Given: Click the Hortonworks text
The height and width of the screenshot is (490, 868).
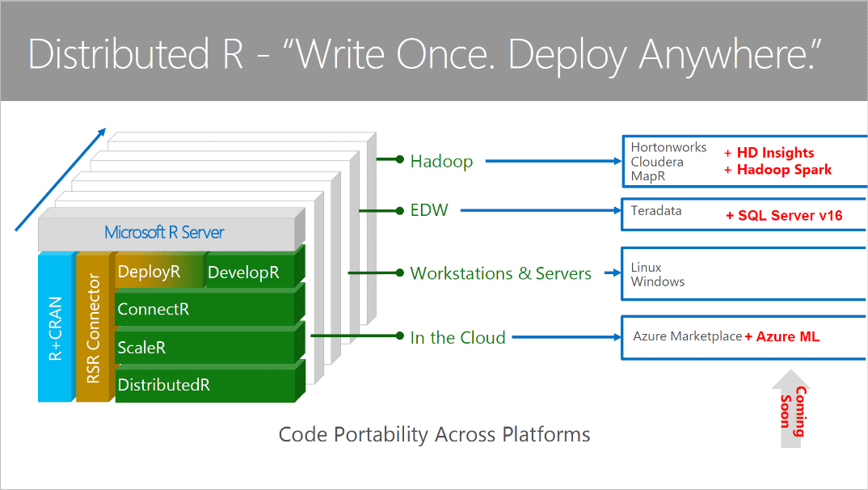Looking at the screenshot, I should click(668, 147).
